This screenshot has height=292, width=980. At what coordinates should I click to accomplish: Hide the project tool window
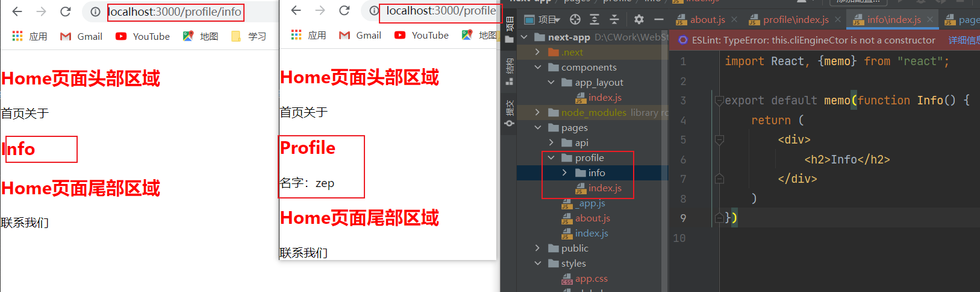click(x=659, y=19)
